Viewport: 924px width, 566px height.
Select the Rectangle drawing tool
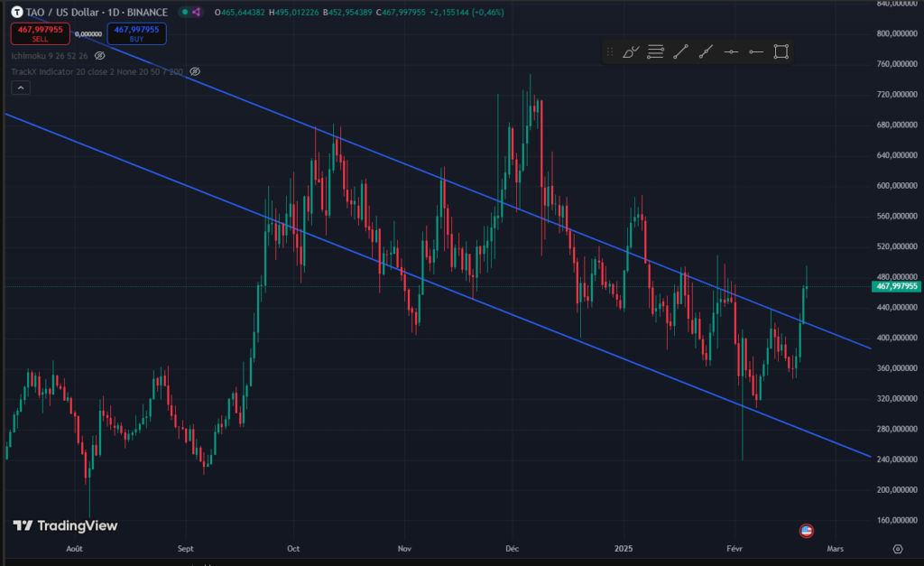pos(781,51)
